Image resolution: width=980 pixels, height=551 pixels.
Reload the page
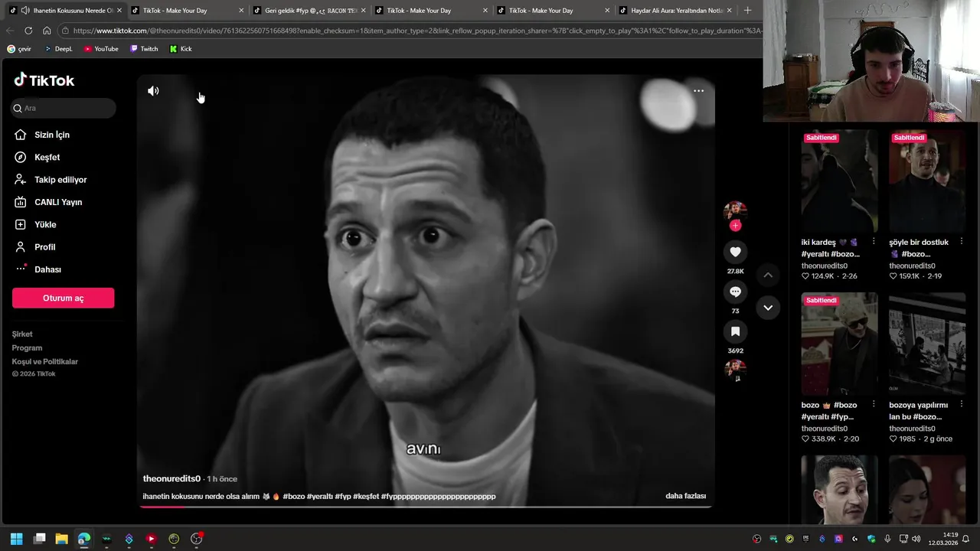click(x=28, y=31)
